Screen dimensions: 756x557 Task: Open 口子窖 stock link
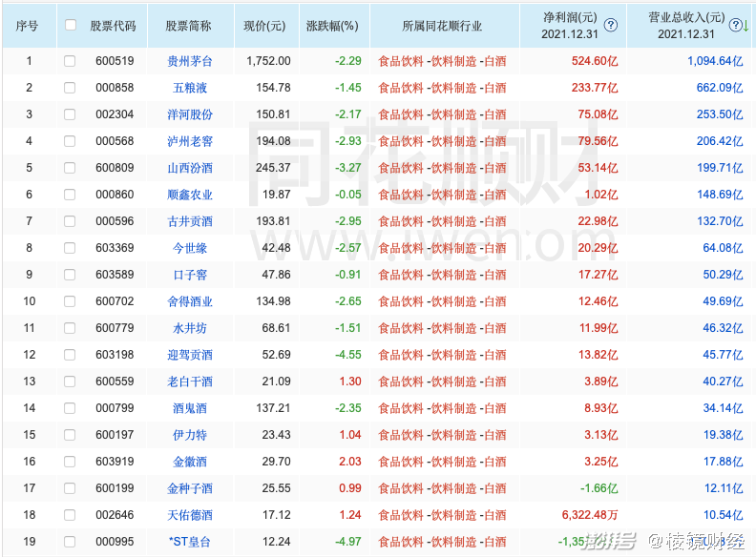coord(190,275)
